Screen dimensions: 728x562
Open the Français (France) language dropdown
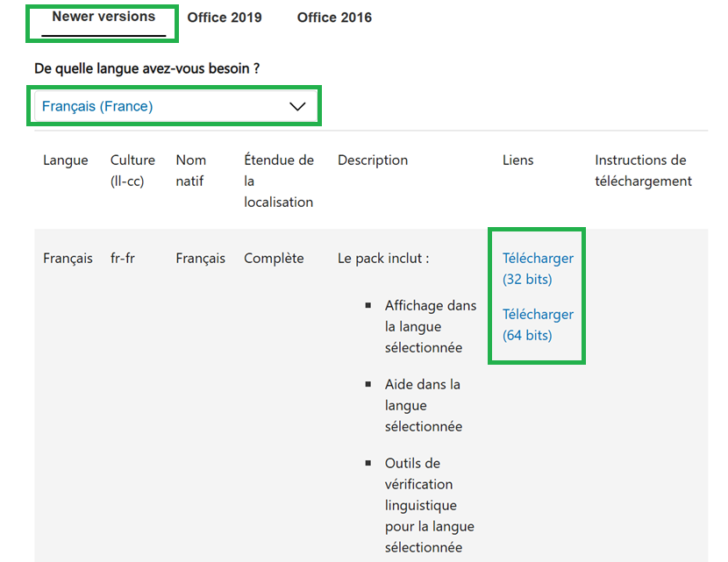175,106
